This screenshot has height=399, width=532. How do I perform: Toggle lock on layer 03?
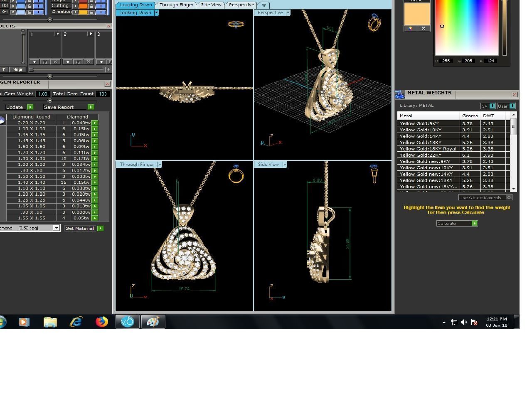(x=29, y=6)
